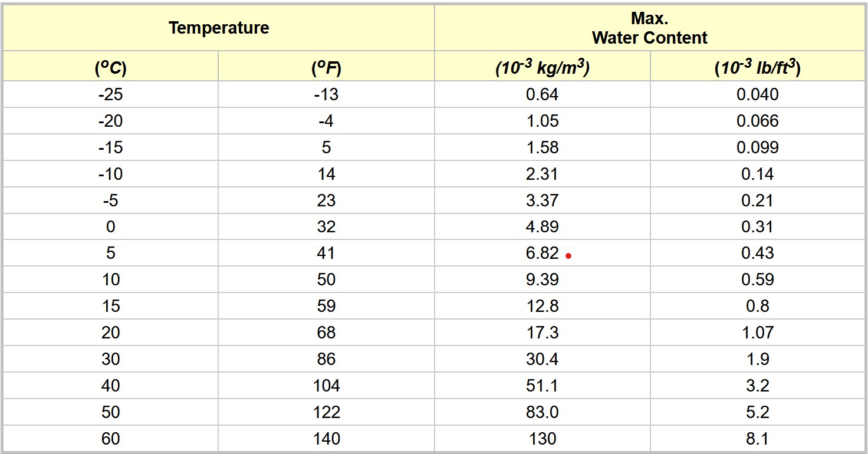Click the kg/m³ unit column header

(x=542, y=68)
